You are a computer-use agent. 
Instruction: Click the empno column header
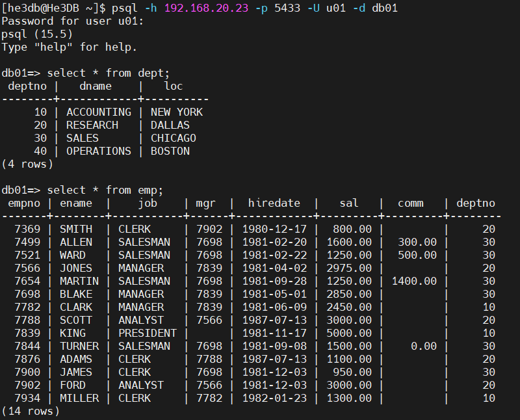pyautogui.click(x=24, y=203)
